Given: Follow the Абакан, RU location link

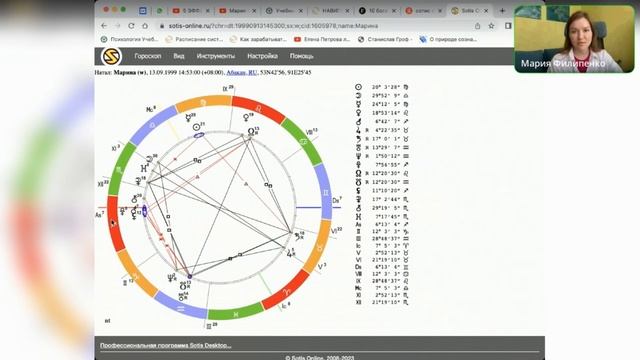Looking at the screenshot, I should [242, 72].
